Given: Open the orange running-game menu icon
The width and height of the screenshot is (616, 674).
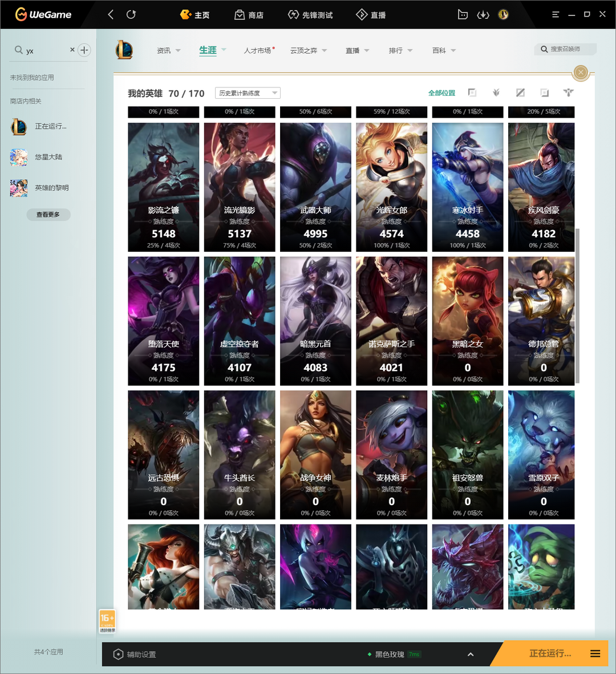Looking at the screenshot, I should [595, 654].
